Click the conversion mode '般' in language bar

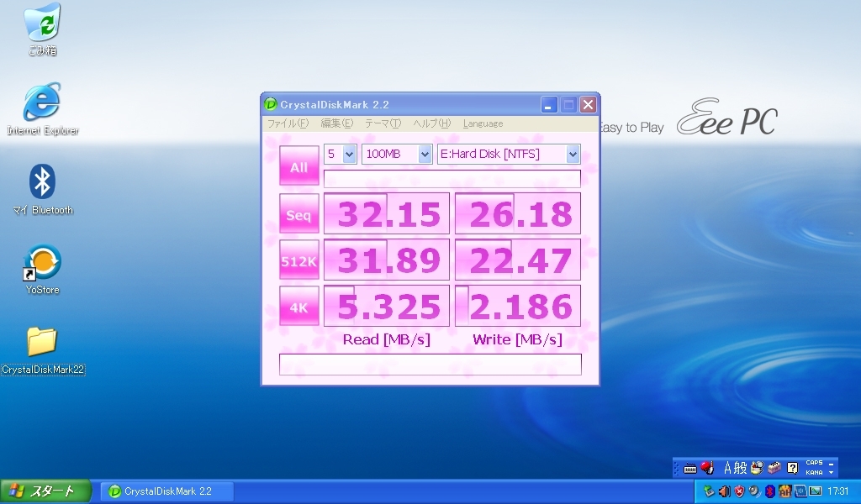pyautogui.click(x=740, y=467)
